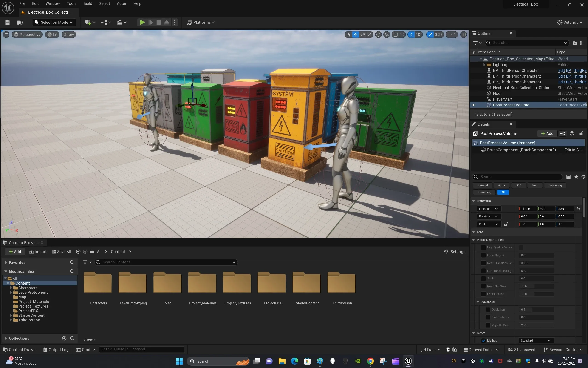588x368 pixels.
Task: Open the Cinematics clapperboard dropdown
Action: (122, 22)
